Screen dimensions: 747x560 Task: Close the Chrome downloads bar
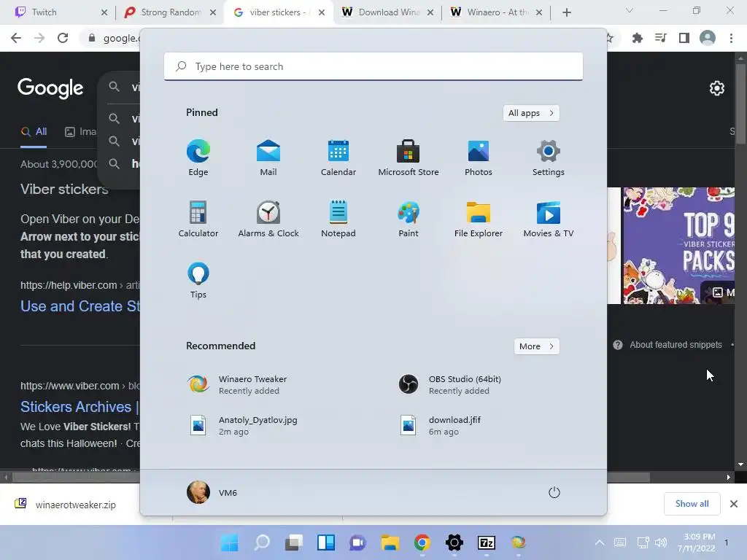pos(734,504)
